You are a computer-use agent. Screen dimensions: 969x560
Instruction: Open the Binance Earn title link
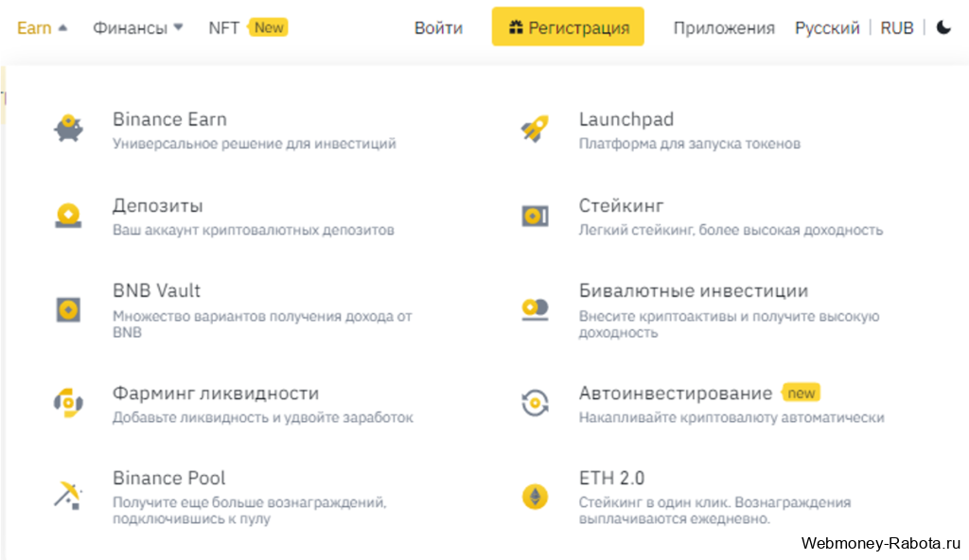(169, 118)
